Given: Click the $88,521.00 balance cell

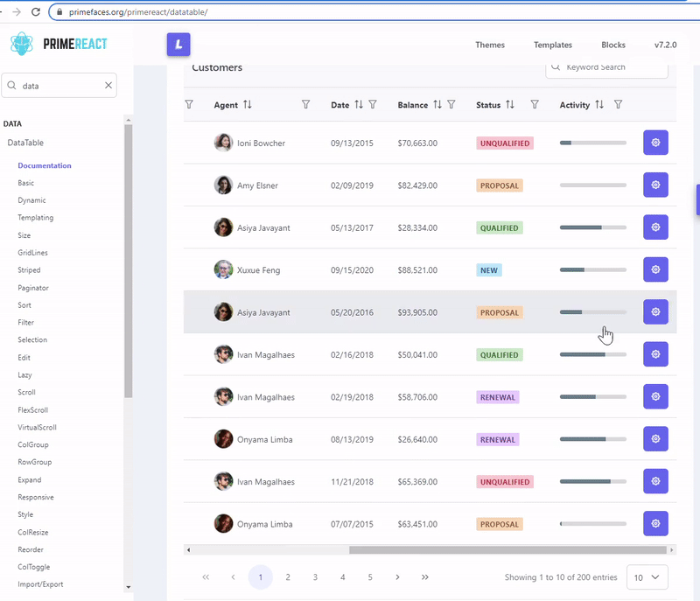Looking at the screenshot, I should [417, 270].
